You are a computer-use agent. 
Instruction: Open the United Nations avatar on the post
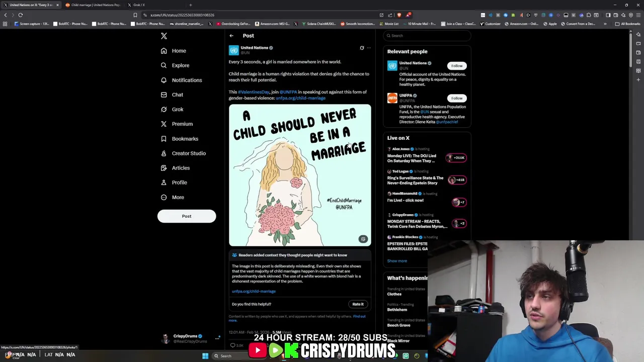tap(233, 50)
